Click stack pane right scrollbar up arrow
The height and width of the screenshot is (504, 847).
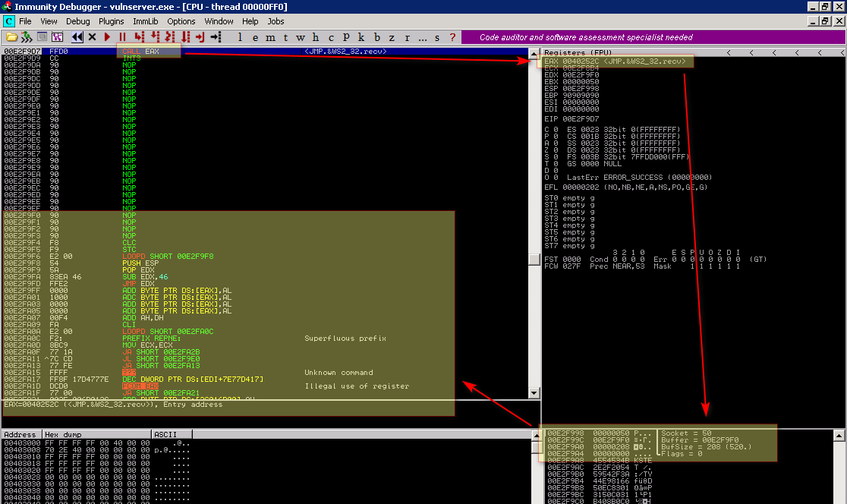[839, 436]
